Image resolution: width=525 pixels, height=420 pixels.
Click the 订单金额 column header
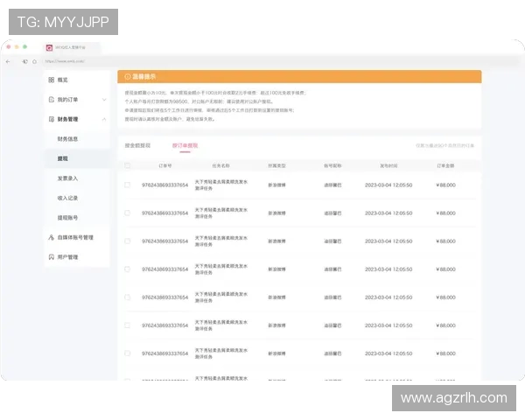tap(445, 165)
